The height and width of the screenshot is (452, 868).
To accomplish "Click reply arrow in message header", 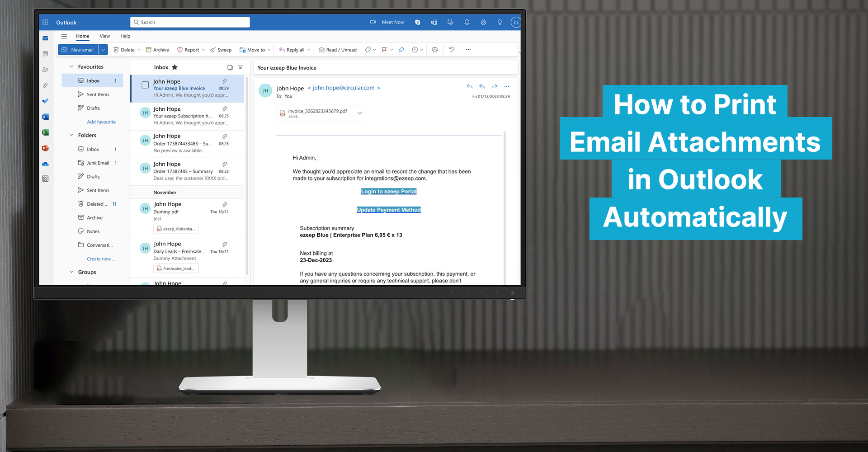I will click(x=470, y=86).
